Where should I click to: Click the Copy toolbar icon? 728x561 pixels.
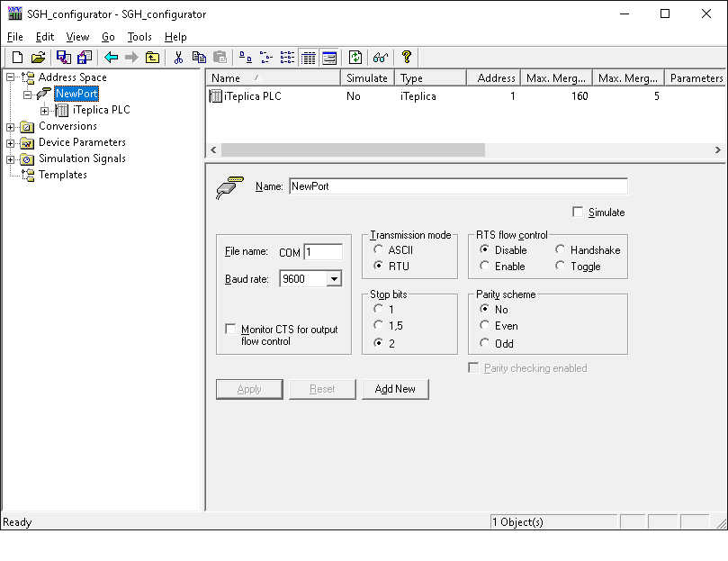tap(199, 57)
